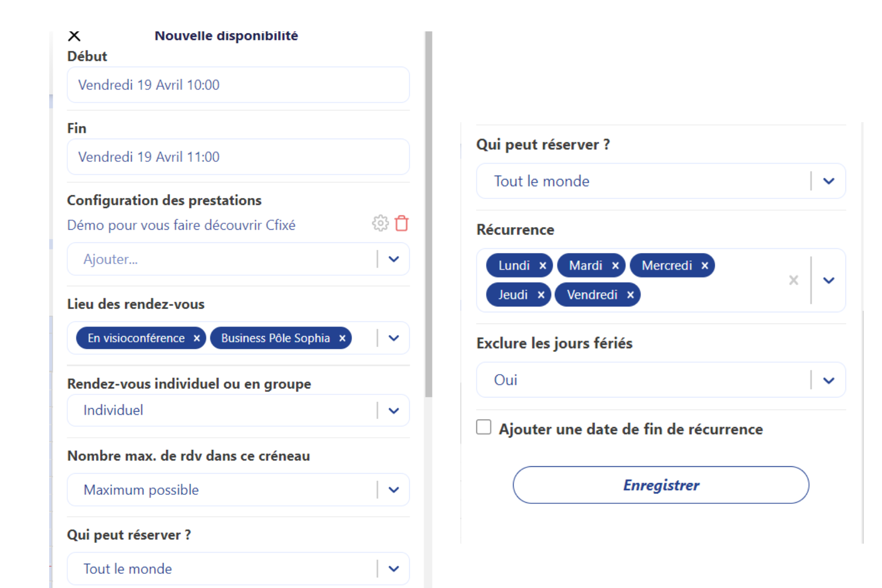Expand the Ajouter prestation dropdown
This screenshot has width=882, height=588.
click(393, 259)
